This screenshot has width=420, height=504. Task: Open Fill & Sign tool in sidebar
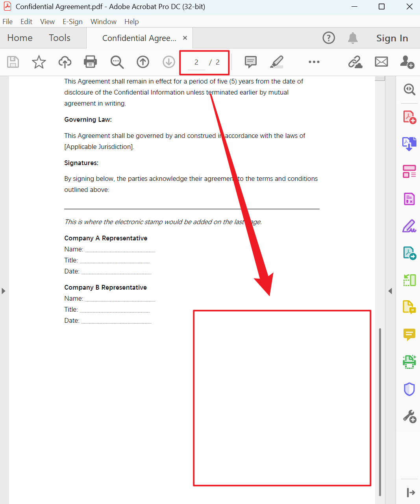tap(409, 226)
